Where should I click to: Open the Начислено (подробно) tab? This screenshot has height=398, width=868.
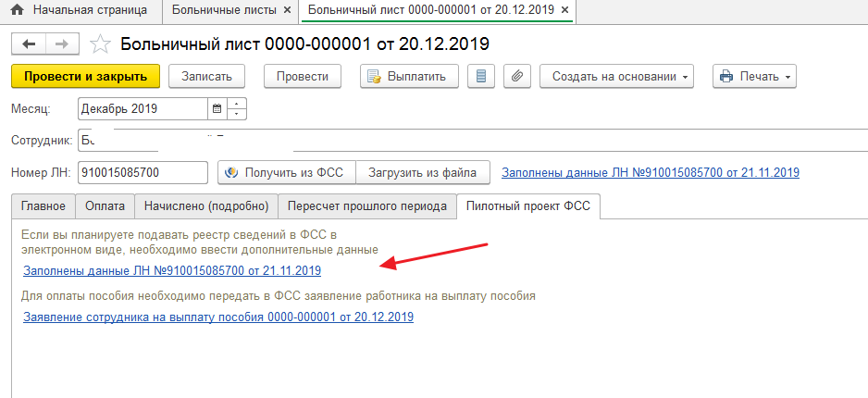point(206,205)
